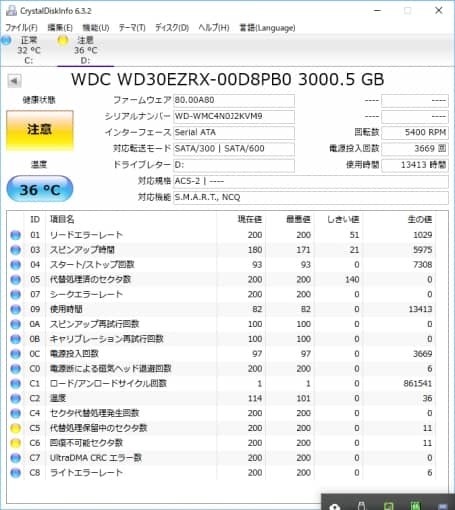Select the 代替処理保留中のセクタ数 attribute name
This screenshot has width=455, height=510.
coord(98,428)
